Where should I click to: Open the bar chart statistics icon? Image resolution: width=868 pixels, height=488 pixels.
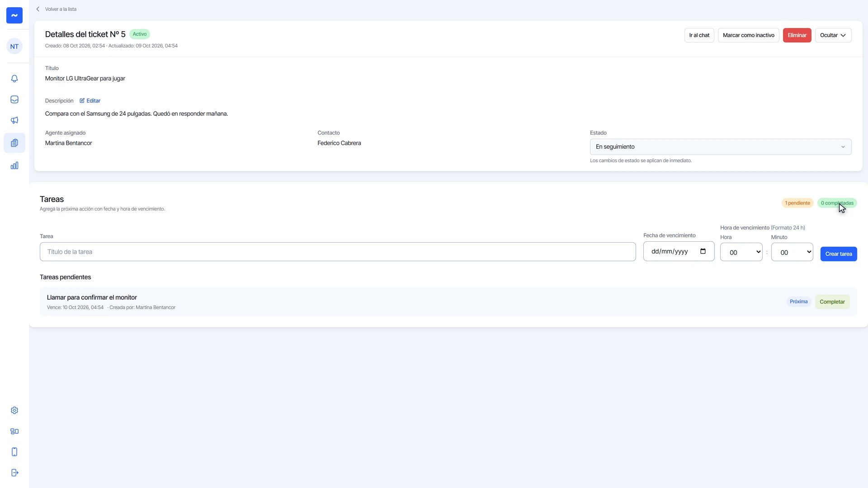coord(14,165)
